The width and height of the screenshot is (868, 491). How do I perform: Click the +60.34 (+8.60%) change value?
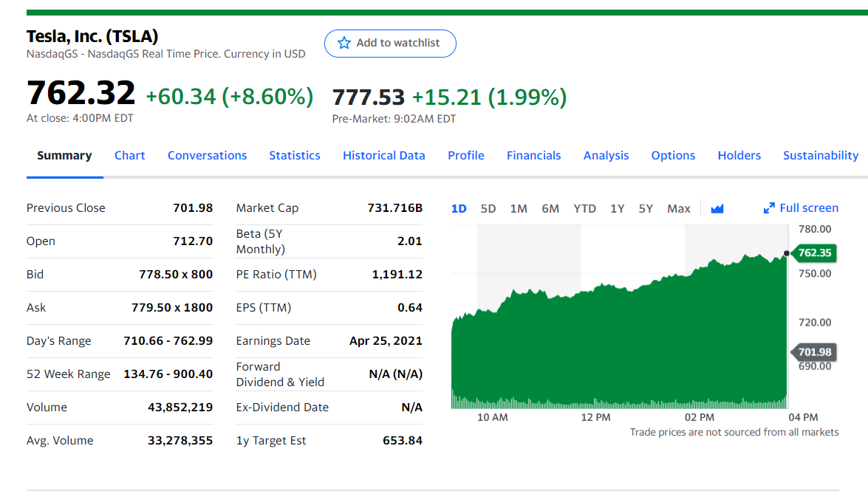pyautogui.click(x=229, y=96)
